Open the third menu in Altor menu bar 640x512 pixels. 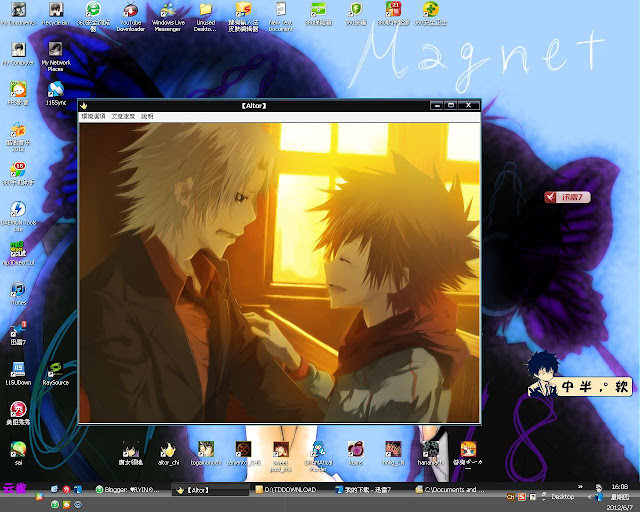point(147,116)
